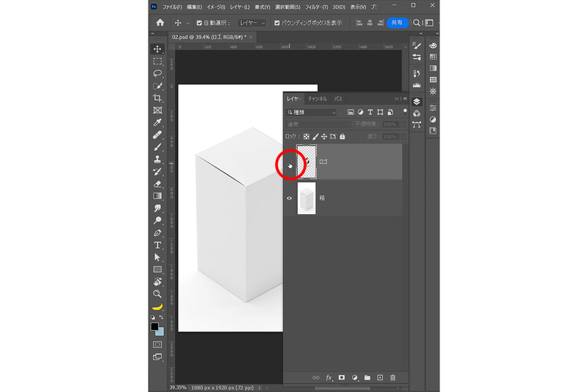The height and width of the screenshot is (392, 588).
Task: Select the Crop tool
Action: (157, 99)
